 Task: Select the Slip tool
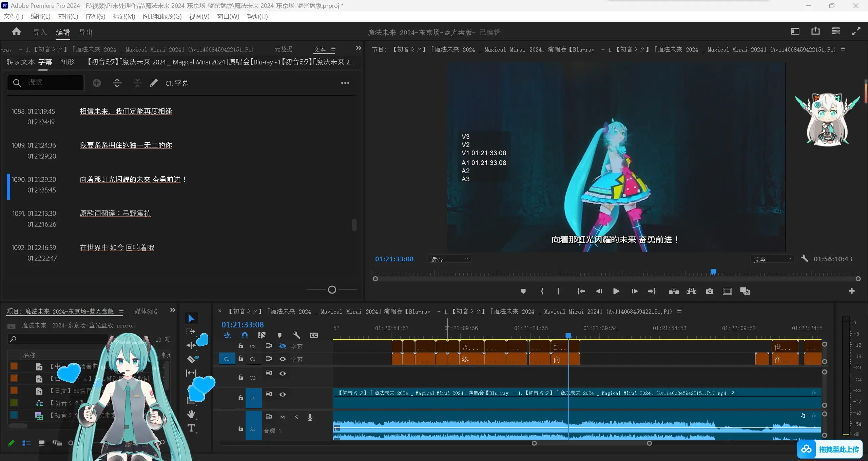pyautogui.click(x=191, y=373)
